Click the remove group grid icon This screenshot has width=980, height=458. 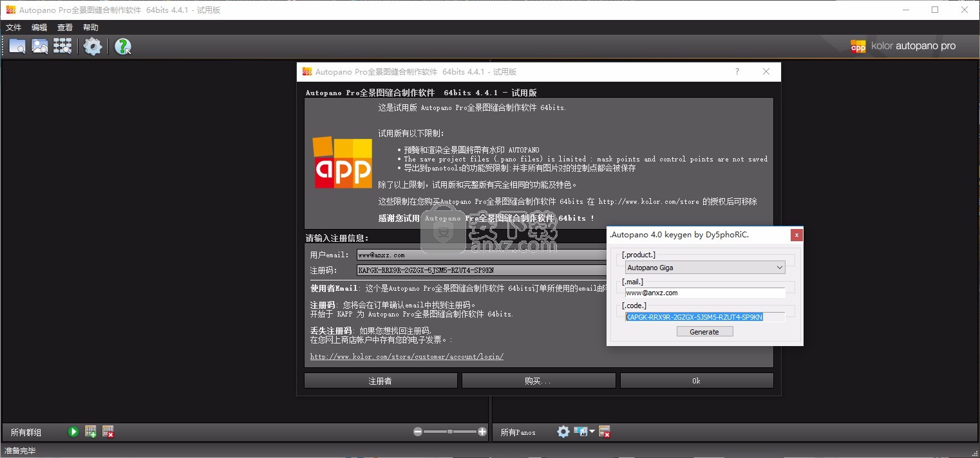pos(108,432)
